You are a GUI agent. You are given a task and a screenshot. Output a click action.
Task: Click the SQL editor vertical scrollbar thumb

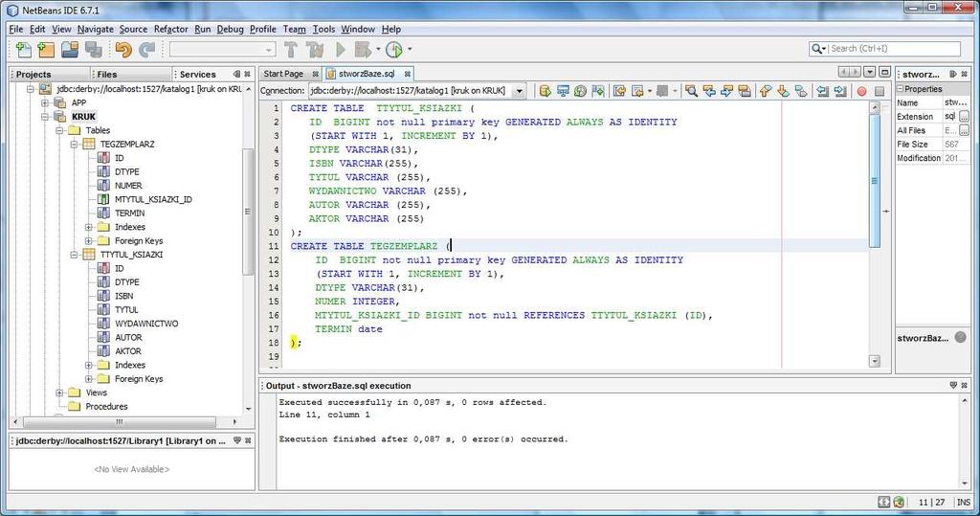[x=875, y=182]
